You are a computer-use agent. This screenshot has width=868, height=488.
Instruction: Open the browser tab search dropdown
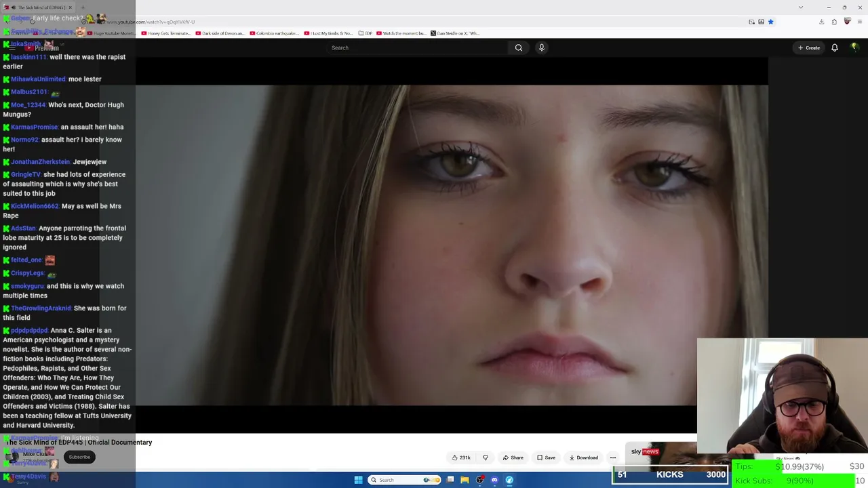(x=801, y=7)
